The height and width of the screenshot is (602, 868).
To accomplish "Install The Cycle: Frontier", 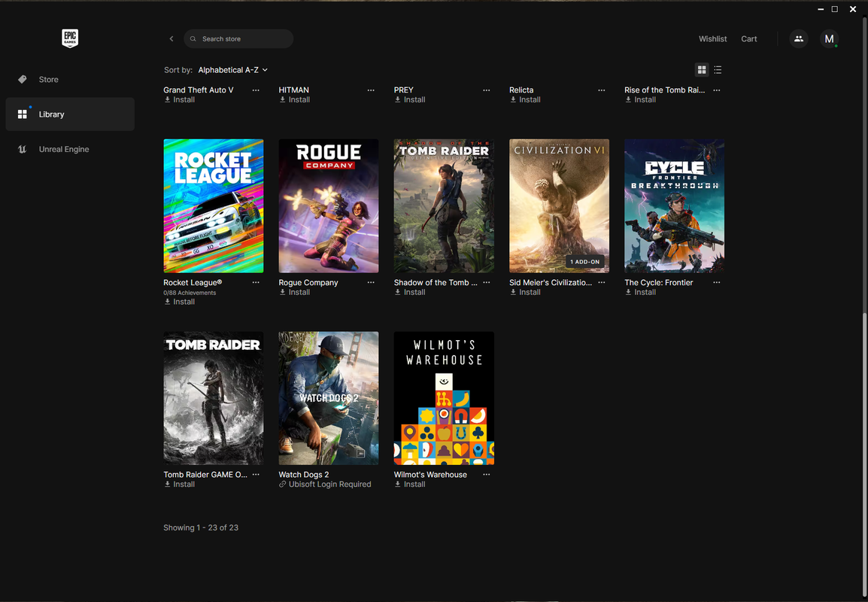I will 640,293.
